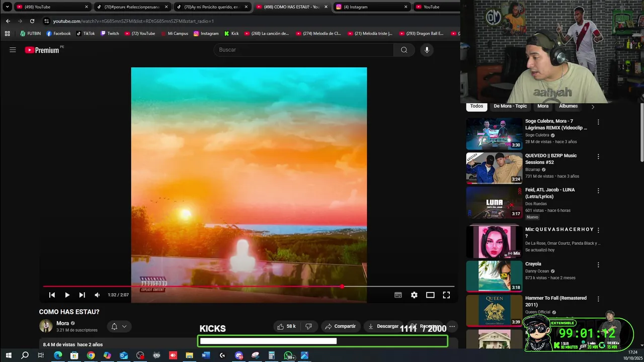Open QUEVEDO BZRP Music Sessions #52 title
Image resolution: width=644 pixels, height=362 pixels.
[551, 158]
